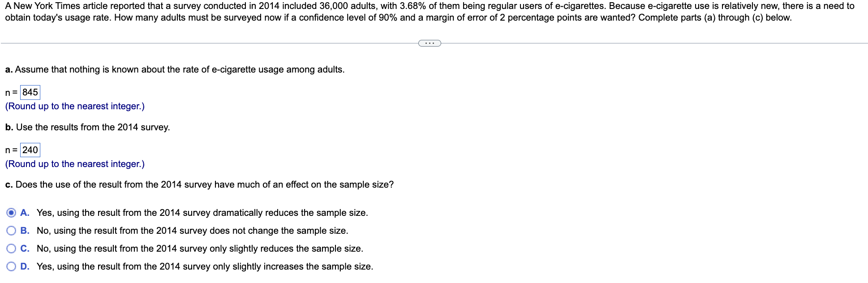The height and width of the screenshot is (283, 868).
Task: Select the answer text beside option A
Action: pos(202,213)
